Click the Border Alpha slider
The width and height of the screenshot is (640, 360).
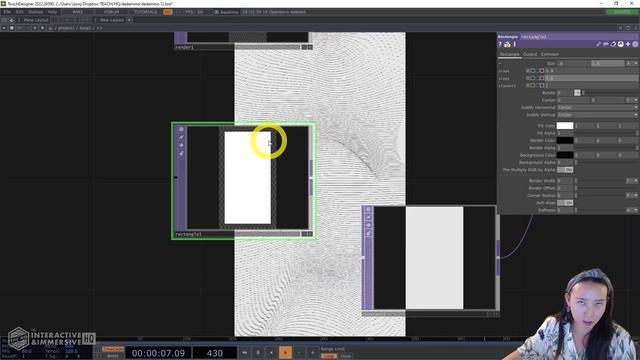point(606,148)
